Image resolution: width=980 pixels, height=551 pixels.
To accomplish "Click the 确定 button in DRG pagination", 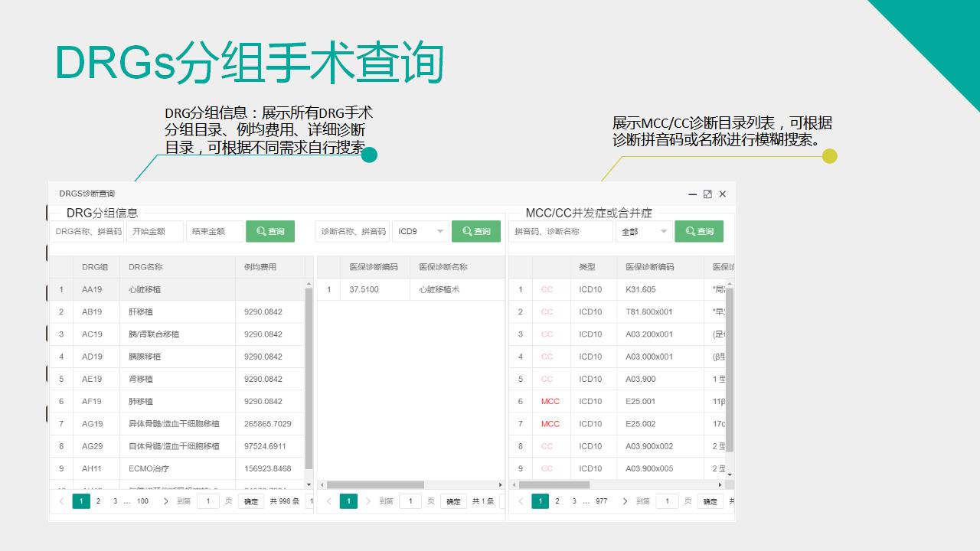I will click(250, 501).
